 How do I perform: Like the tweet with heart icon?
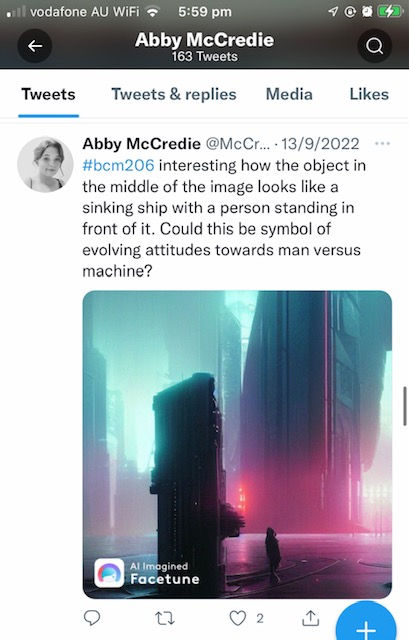coord(238,618)
